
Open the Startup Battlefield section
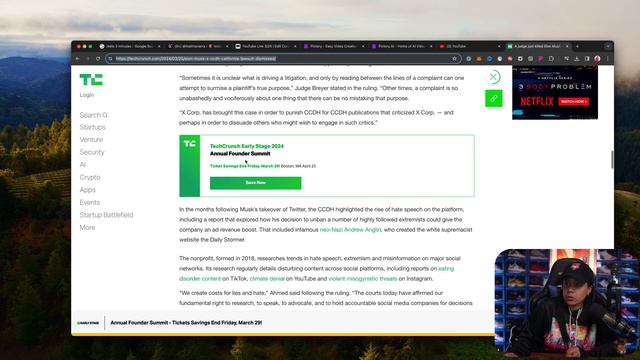point(107,215)
